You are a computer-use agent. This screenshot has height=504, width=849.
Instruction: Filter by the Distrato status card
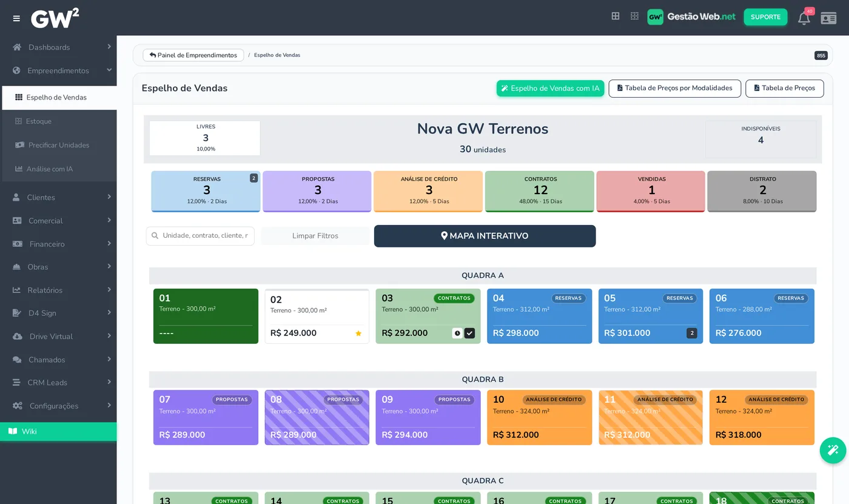coord(762,191)
